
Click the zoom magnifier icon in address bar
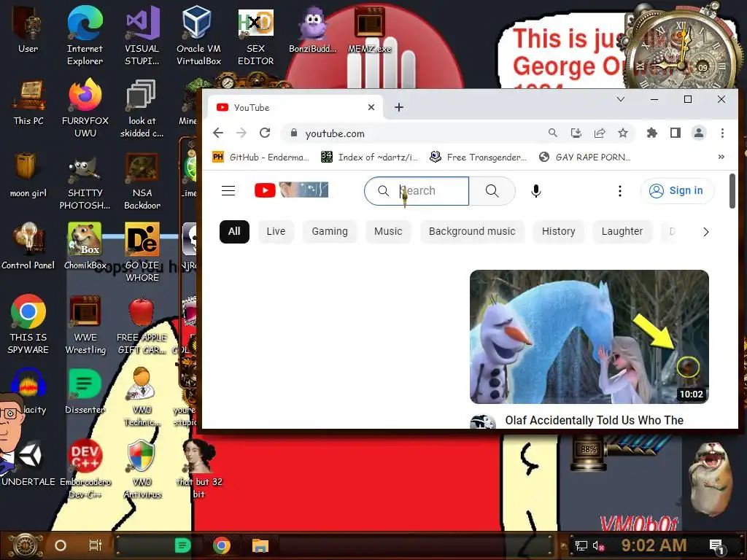pos(553,133)
